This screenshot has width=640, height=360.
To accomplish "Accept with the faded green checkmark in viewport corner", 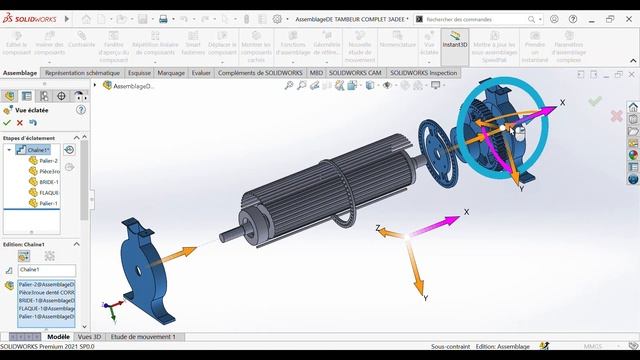I will pos(595,101).
